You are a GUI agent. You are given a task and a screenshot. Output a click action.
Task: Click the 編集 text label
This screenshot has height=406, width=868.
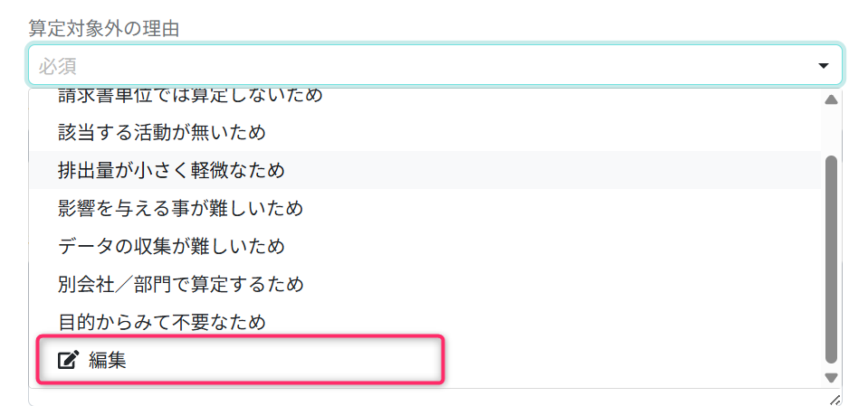click(108, 360)
